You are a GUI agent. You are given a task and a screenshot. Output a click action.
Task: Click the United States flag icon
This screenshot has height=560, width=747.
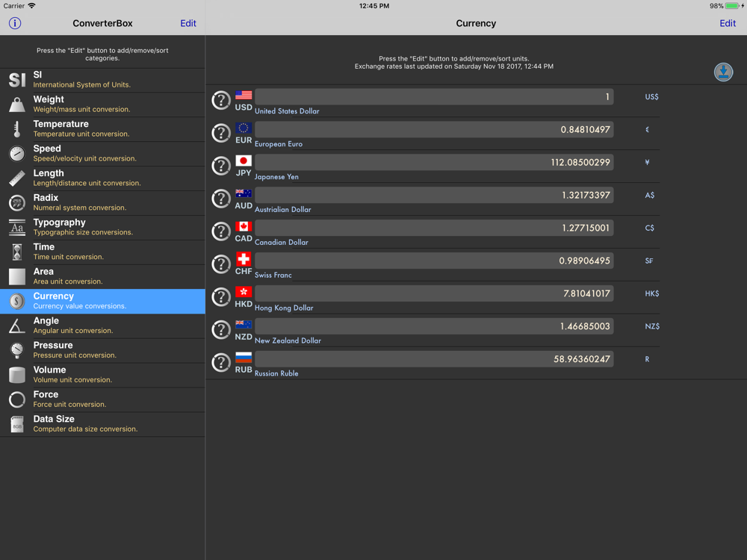244,96
